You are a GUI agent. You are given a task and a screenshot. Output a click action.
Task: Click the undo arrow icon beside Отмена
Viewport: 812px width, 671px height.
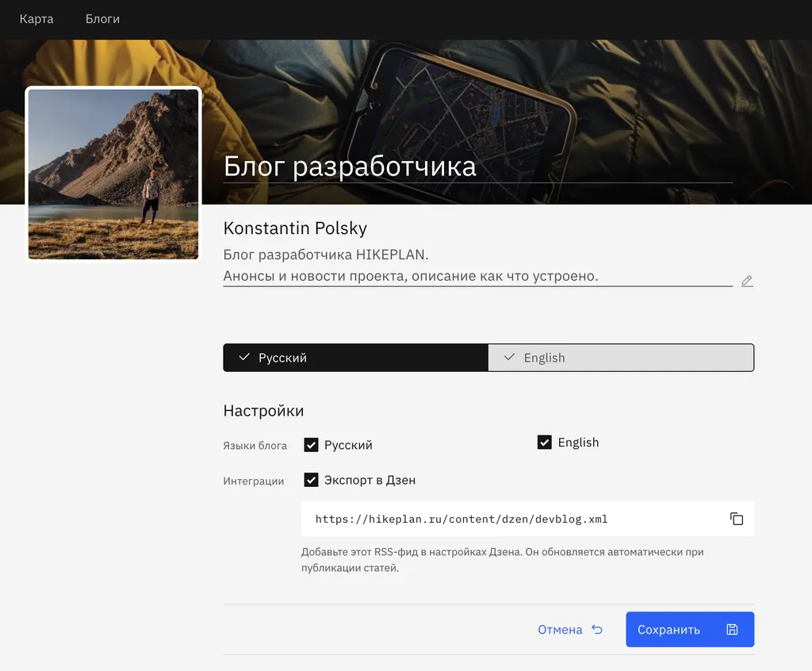597,630
